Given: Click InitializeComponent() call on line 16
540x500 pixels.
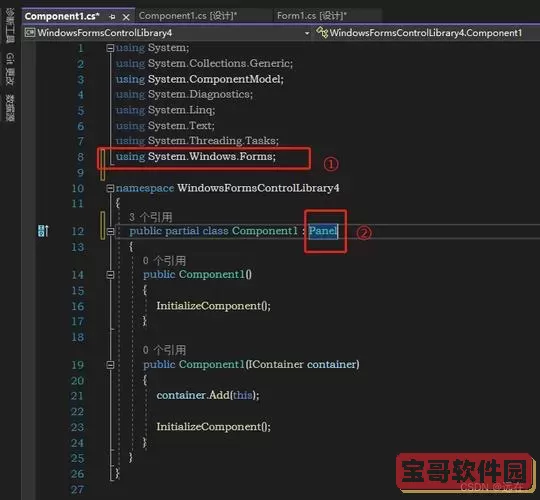Looking at the screenshot, I should pos(214,306).
